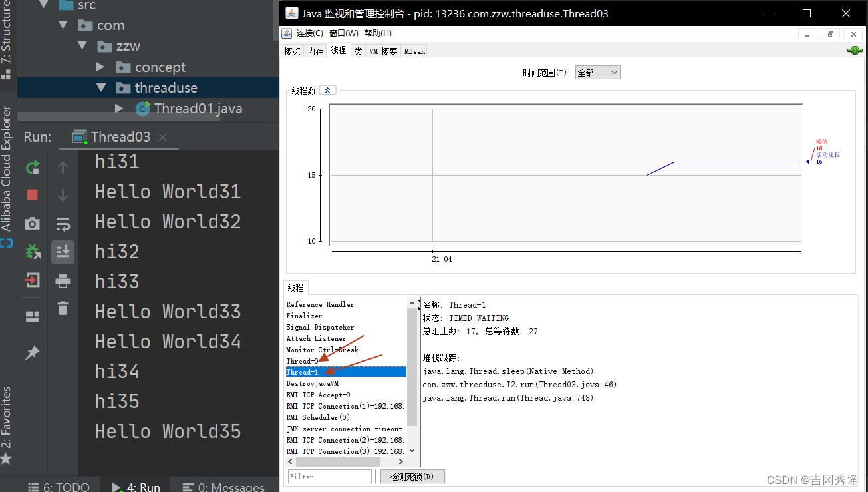Screen dimensions: 868x492
Task: Toggle soft-wrap in the Run console
Action: tap(63, 224)
